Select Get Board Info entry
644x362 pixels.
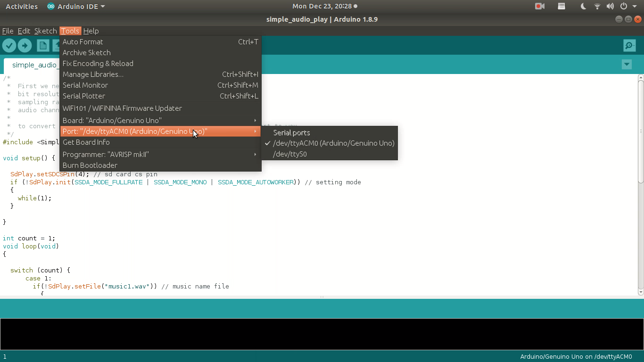(160, 142)
